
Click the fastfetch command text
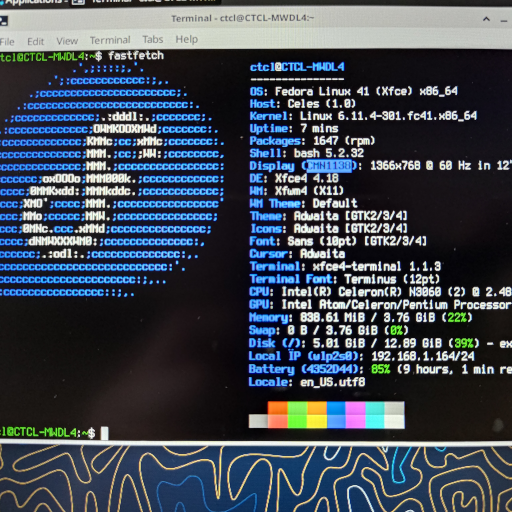136,55
